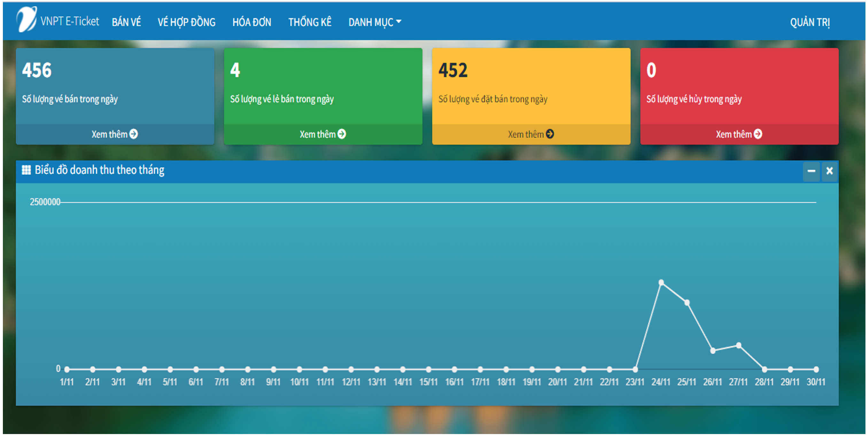Open the BÁN VÉ menu
This screenshot has width=868, height=435.
pyautogui.click(x=126, y=22)
